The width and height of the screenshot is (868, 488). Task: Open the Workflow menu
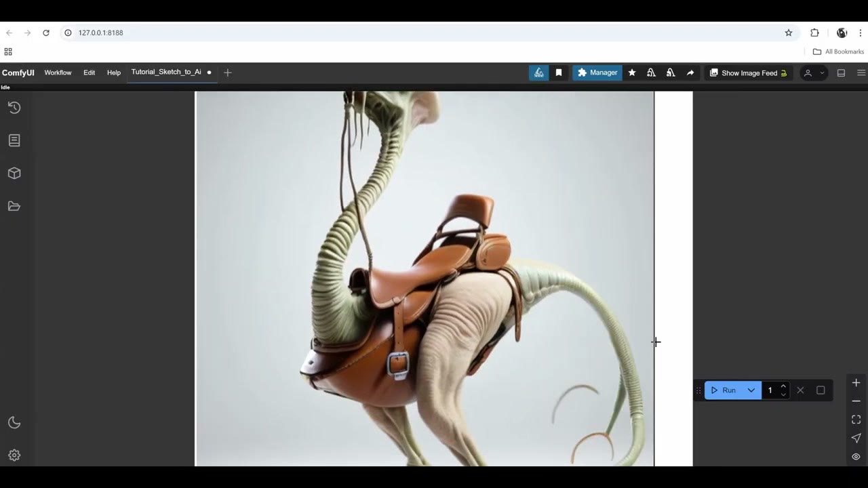(x=58, y=73)
